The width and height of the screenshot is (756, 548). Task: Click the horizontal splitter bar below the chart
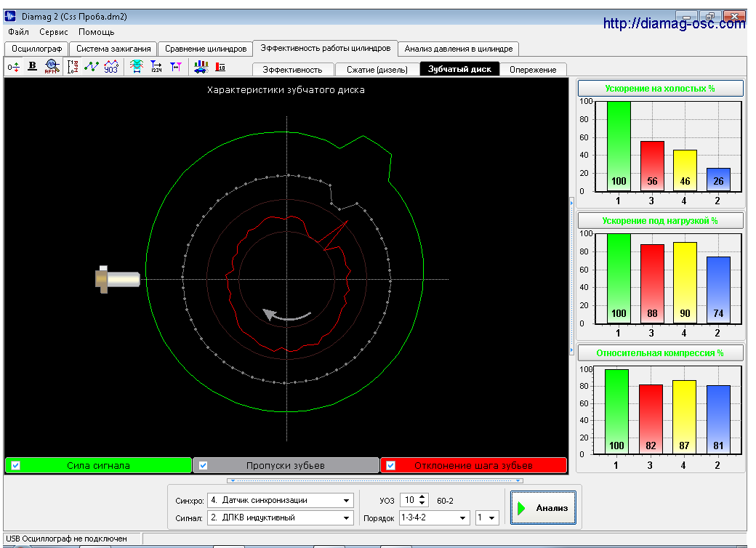374,480
